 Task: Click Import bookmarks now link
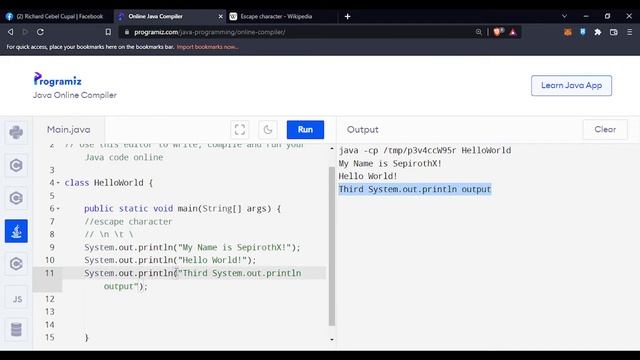coord(207,47)
